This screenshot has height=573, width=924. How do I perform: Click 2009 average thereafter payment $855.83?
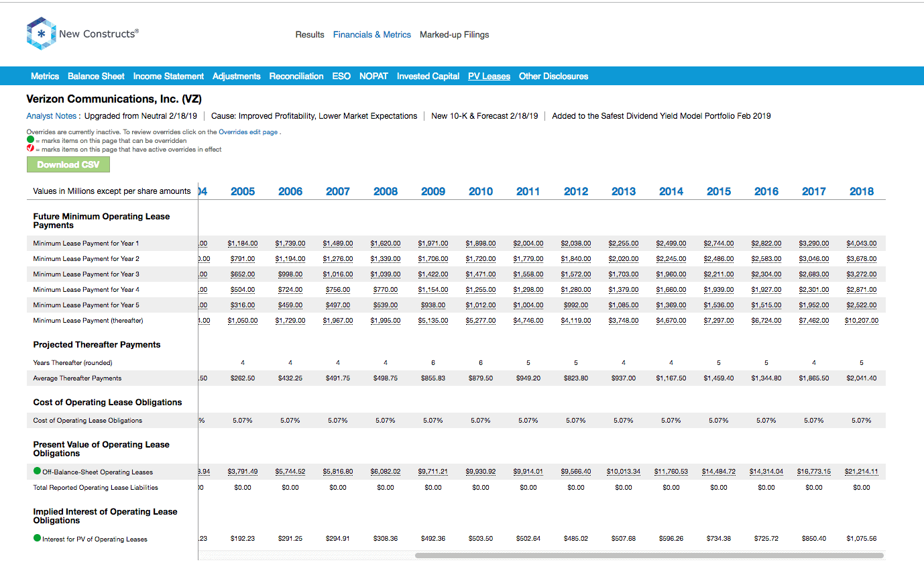433,378
